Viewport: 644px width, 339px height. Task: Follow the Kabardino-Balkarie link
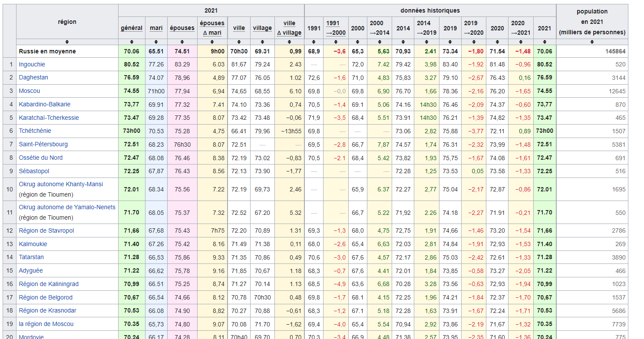click(x=44, y=105)
